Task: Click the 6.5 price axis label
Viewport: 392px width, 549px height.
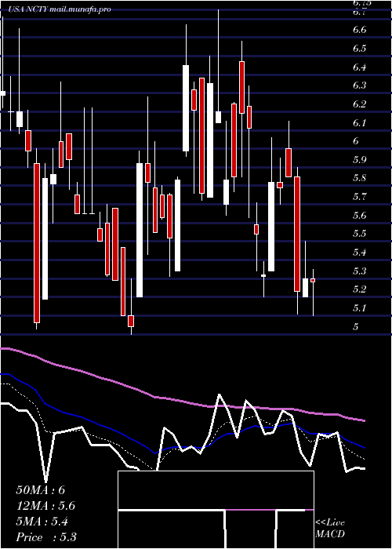Action: [359, 49]
